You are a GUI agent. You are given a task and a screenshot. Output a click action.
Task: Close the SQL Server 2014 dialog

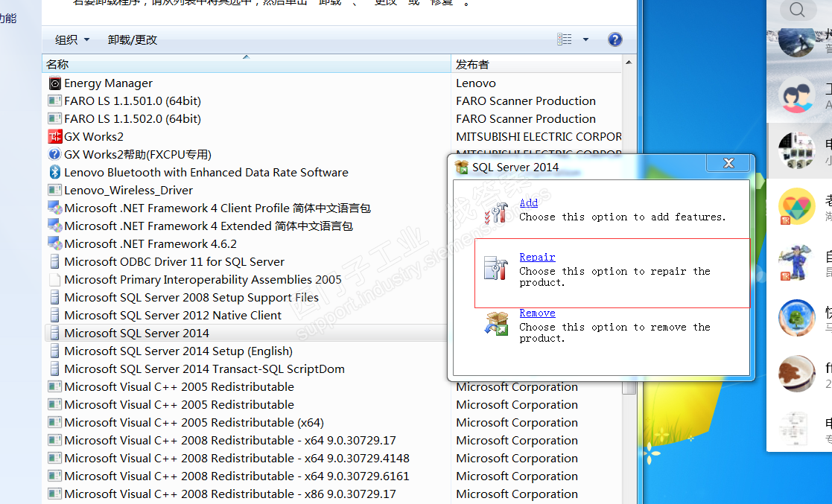729,163
